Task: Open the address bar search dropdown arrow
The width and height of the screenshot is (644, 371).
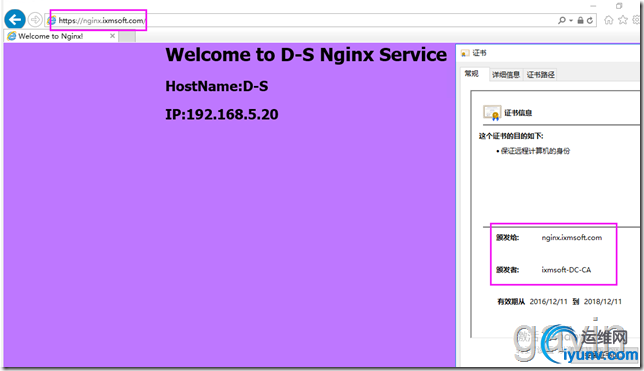Action: [x=571, y=20]
